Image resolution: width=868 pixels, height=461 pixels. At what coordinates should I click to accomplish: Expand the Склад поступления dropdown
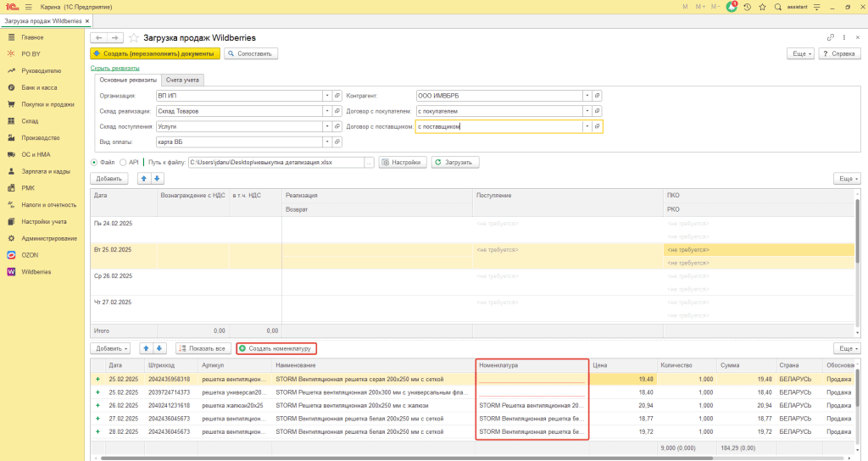pos(327,127)
